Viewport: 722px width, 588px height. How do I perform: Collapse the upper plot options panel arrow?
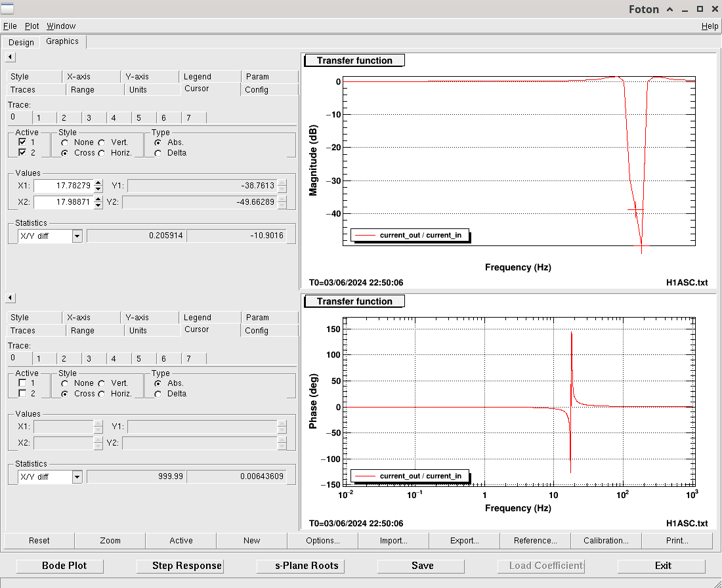point(10,58)
